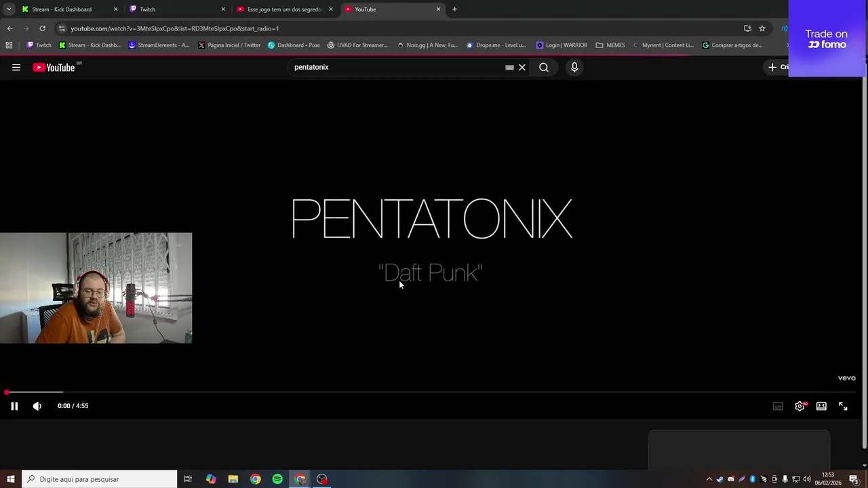
Task: Open on-screen keyboard icon in search
Action: tap(509, 67)
